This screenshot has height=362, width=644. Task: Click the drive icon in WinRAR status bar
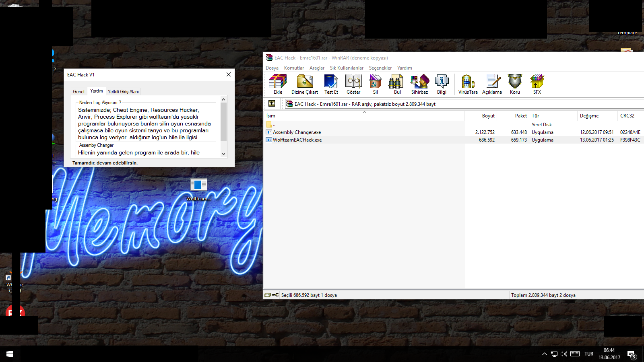coord(268,295)
